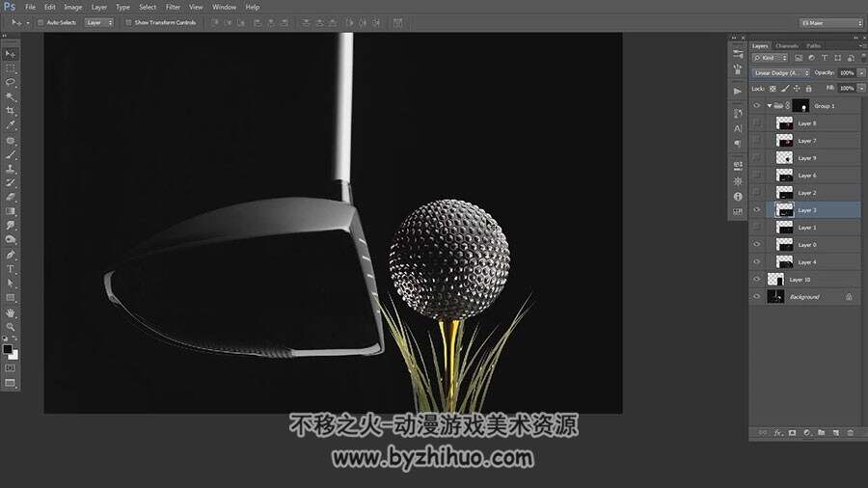Click the background color swatch
The width and height of the screenshot is (868, 488).
(x=14, y=356)
